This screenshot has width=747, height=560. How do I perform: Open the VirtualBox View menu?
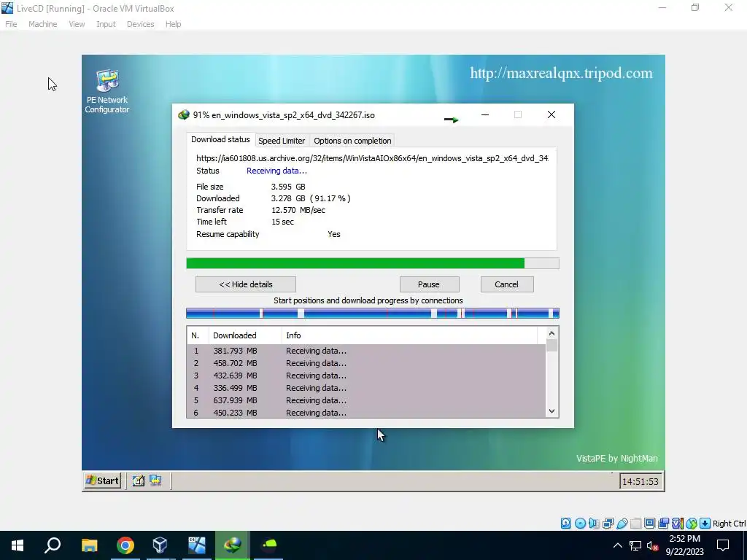pos(77,24)
